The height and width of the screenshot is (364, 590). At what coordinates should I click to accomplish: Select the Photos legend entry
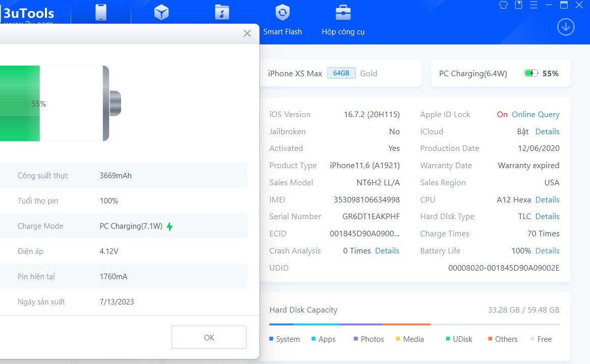click(x=369, y=339)
